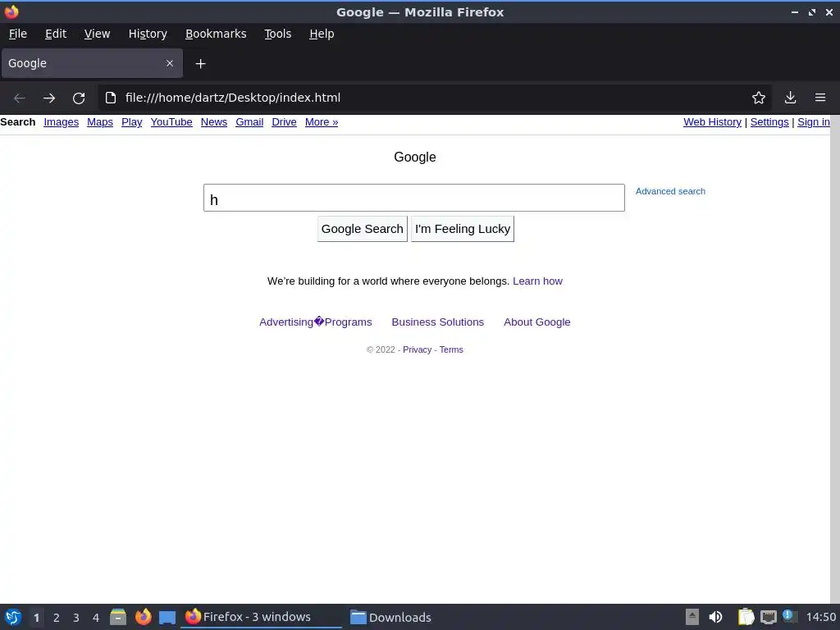Click the bold Search label in top bar
Screen dimensions: 840x630
pyautogui.click(x=18, y=122)
